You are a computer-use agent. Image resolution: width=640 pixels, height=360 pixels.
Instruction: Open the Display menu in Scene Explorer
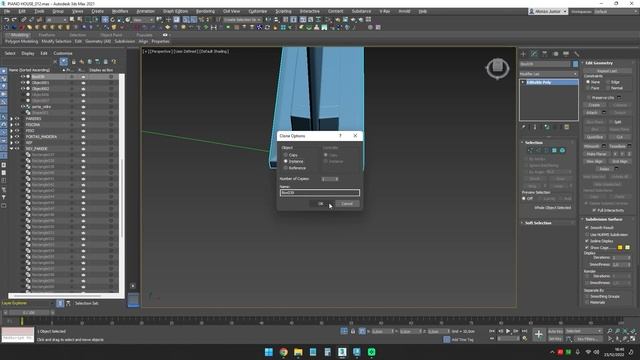point(28,53)
